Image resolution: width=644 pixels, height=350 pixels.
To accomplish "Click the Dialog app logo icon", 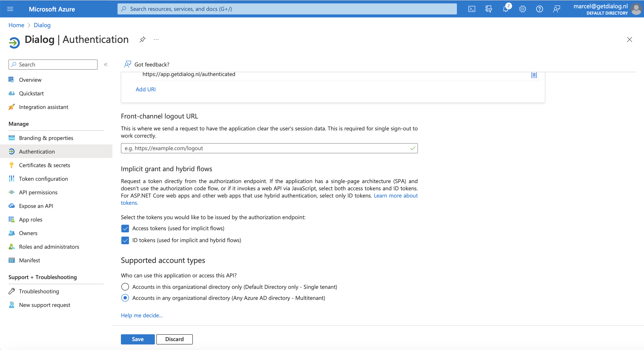I will [14, 42].
